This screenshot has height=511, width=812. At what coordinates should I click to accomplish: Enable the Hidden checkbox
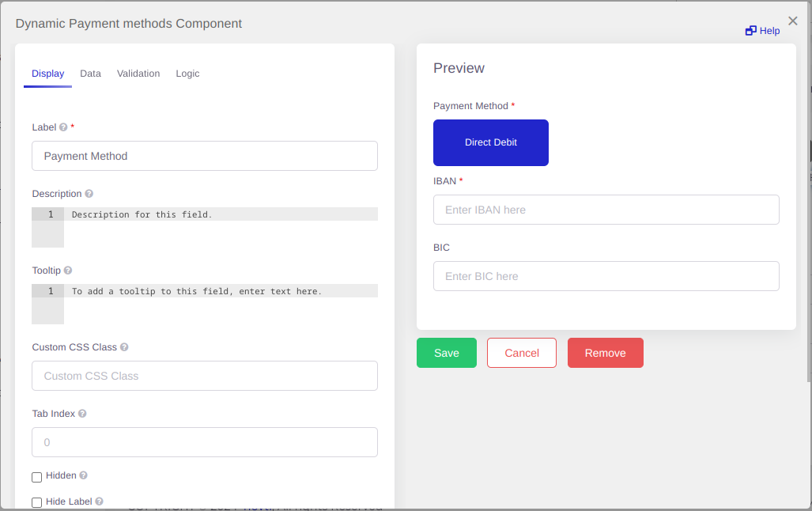click(36, 477)
